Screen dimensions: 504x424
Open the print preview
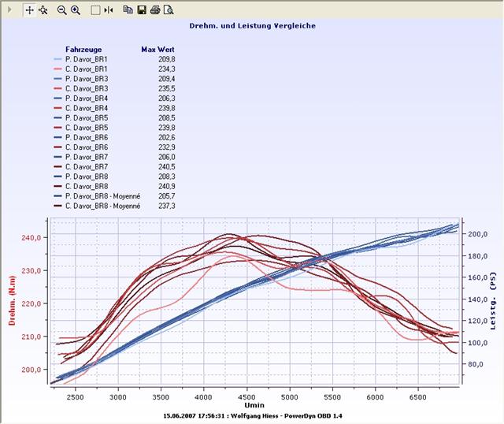click(x=169, y=10)
